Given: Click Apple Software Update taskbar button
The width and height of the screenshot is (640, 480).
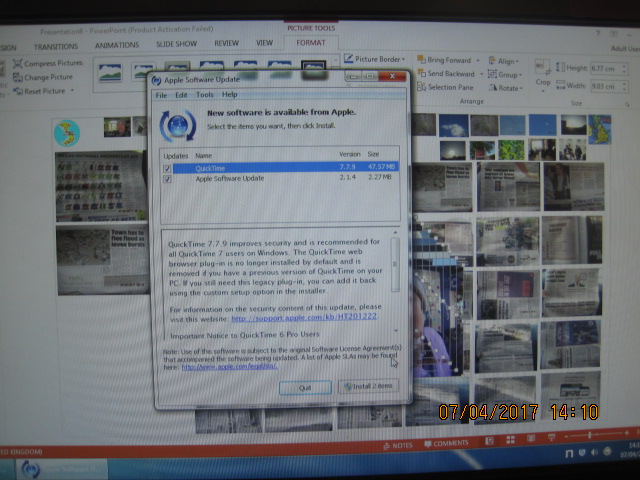Looking at the screenshot, I should tap(62, 469).
